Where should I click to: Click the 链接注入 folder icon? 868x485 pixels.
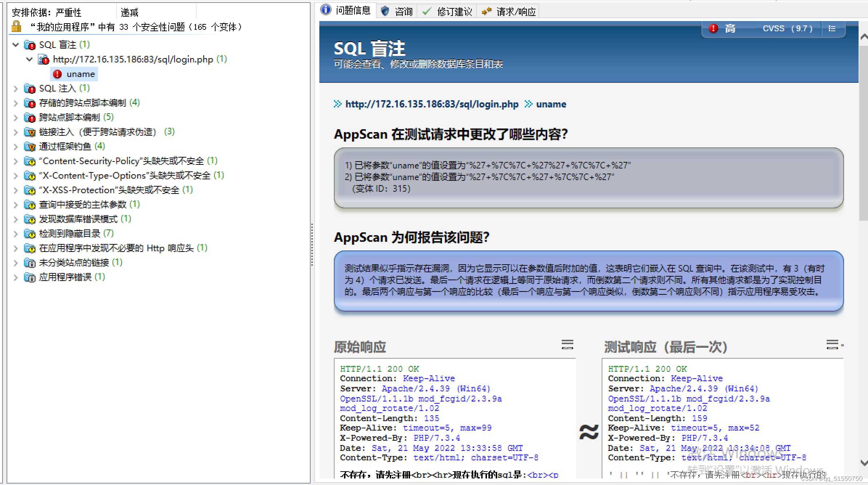coord(29,132)
